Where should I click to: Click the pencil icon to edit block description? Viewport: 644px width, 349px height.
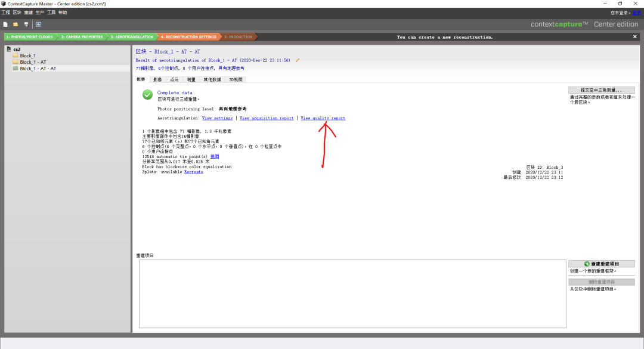(298, 60)
